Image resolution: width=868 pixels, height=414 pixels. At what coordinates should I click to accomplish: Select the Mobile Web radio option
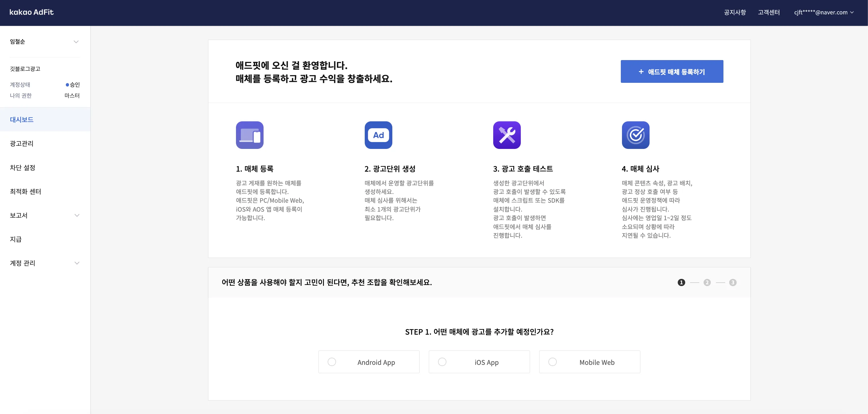tap(590, 362)
